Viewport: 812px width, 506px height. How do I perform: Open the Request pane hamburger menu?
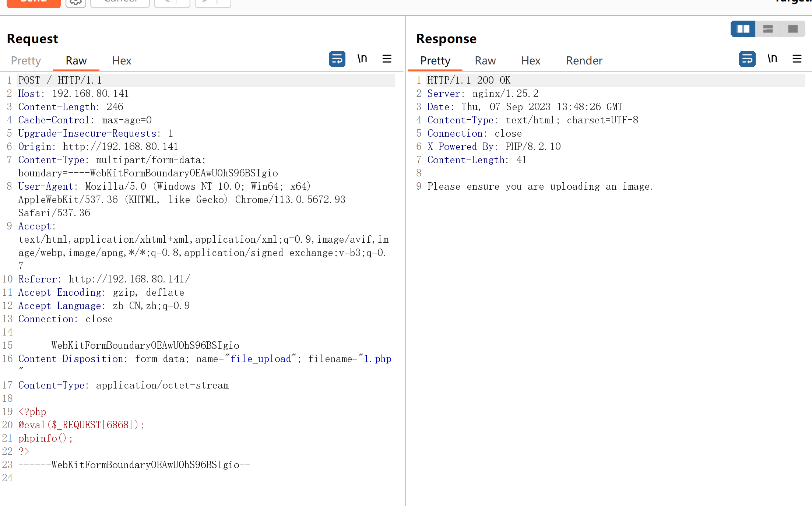coord(387,59)
